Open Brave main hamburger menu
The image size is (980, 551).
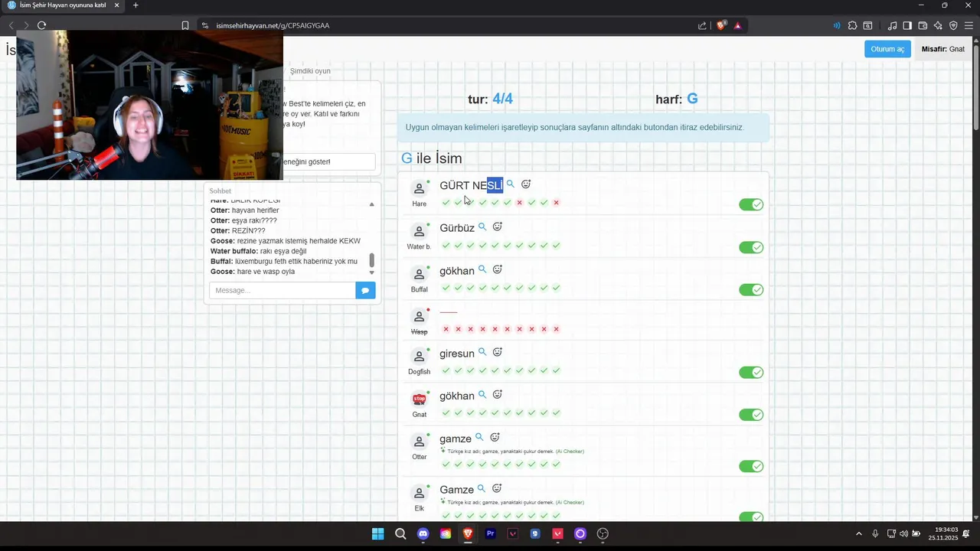[x=969, y=25]
